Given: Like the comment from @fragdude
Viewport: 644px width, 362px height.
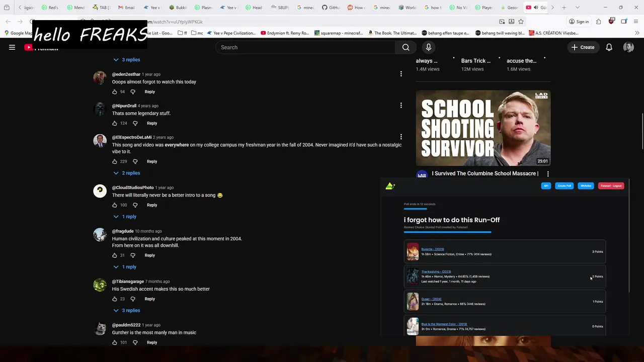Looking at the screenshot, I should 115,255.
